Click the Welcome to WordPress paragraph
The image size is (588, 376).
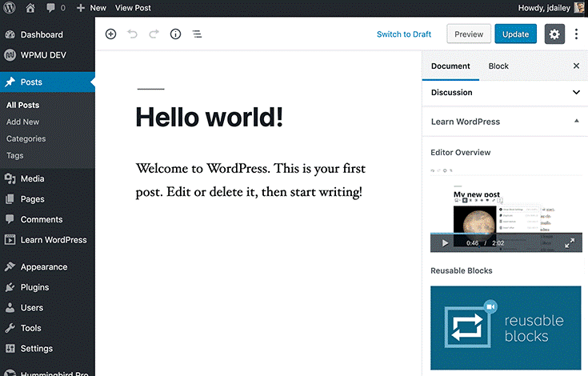(x=250, y=180)
